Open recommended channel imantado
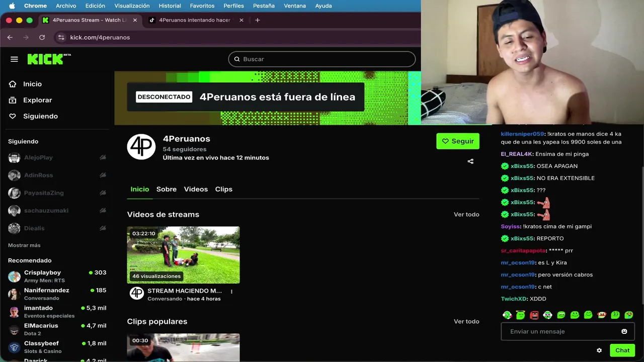 point(57,311)
